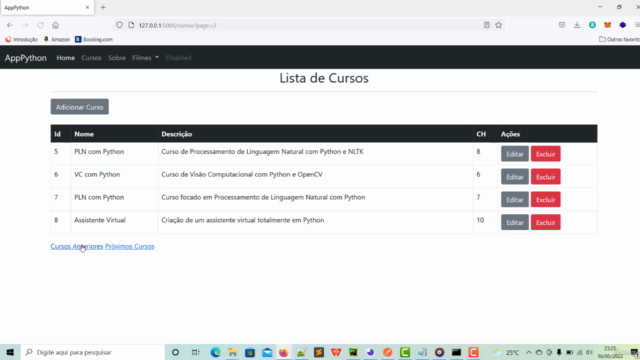Delete the course with Id 5
This screenshot has width=640, height=360.
(546, 154)
